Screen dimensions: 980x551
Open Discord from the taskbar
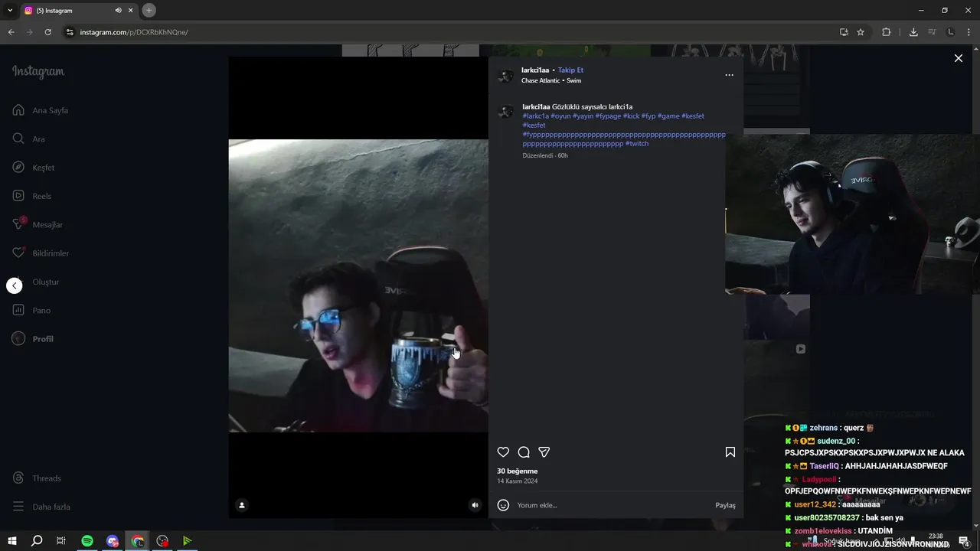[113, 541]
